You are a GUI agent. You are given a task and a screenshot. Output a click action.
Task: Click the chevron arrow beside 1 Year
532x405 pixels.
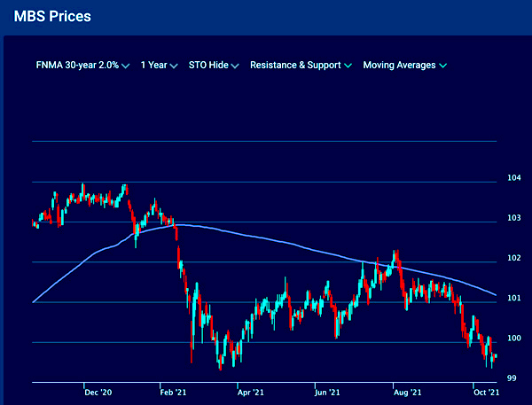(174, 66)
